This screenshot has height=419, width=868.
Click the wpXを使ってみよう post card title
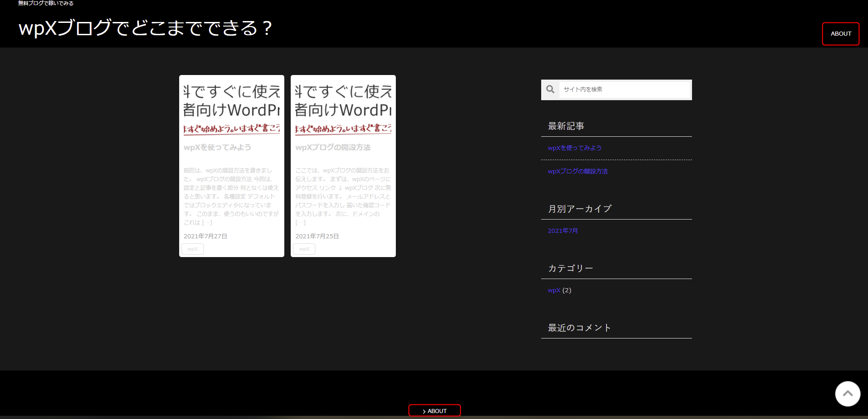tap(218, 147)
